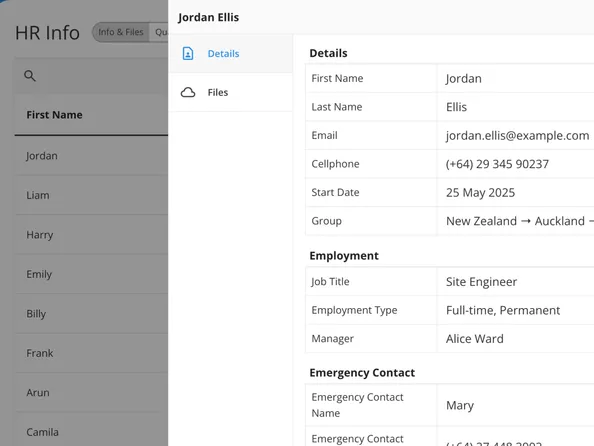594x446 pixels.
Task: Click job title Site Engineer
Action: 481,282
